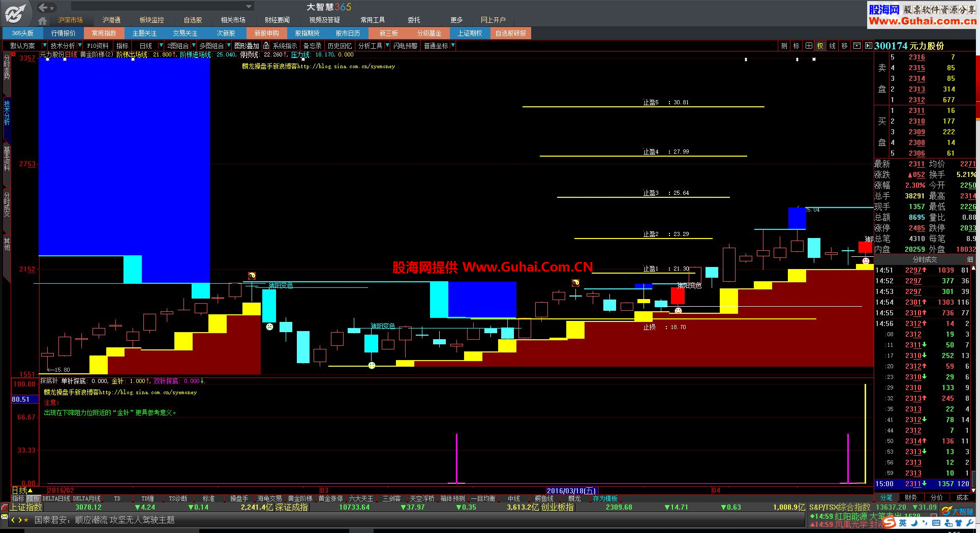Image resolution: width=980 pixels, height=533 pixels.
Task: Open the top address combo box dropdown
Action: (249, 7)
